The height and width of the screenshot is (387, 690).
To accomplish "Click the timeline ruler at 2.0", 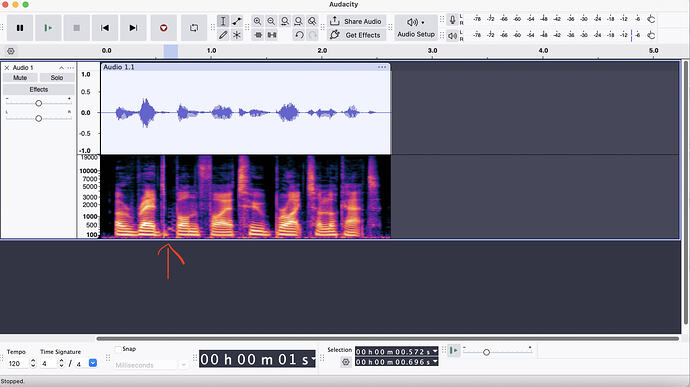I will 322,51.
